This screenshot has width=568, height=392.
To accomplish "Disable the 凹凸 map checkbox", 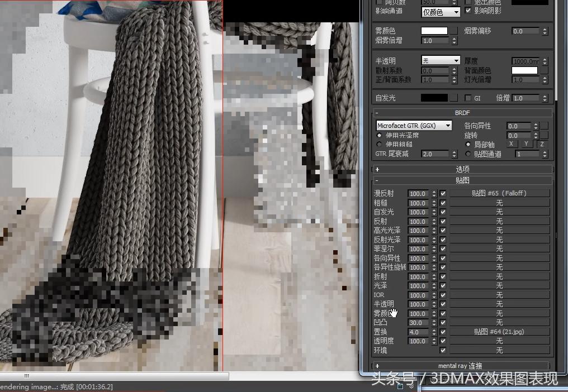I will (443, 323).
